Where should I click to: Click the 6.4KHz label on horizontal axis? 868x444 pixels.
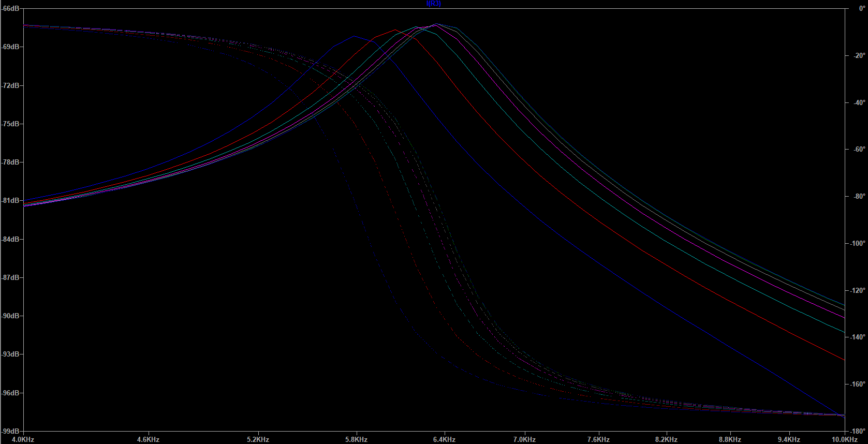tap(444, 439)
